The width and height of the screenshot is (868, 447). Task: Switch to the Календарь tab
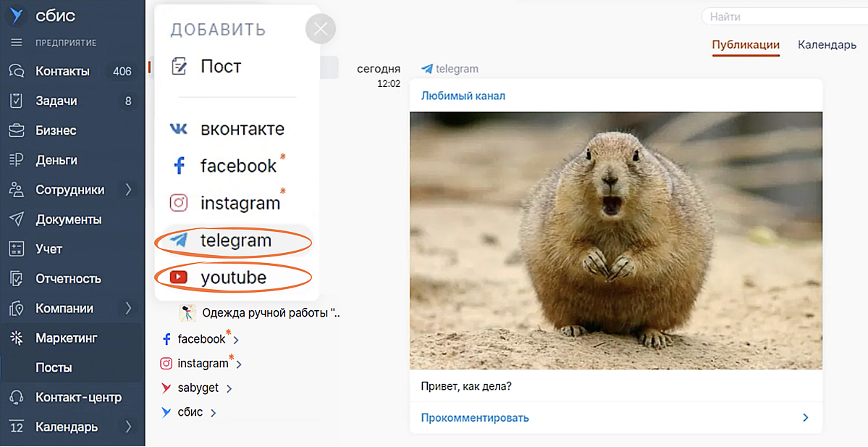tap(827, 45)
